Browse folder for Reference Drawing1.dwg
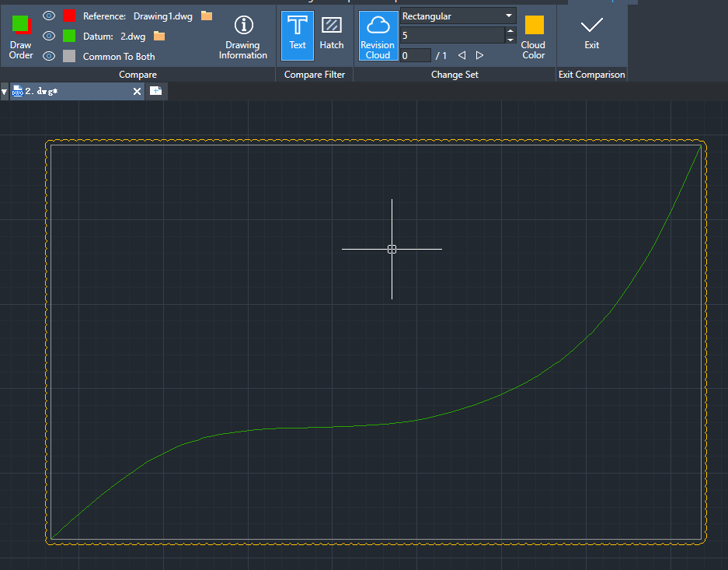 pyautogui.click(x=207, y=16)
